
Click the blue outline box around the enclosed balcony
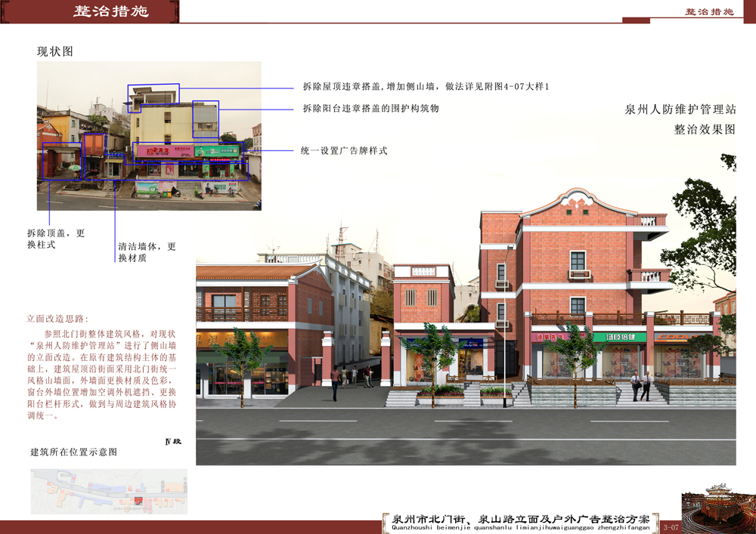(205, 119)
